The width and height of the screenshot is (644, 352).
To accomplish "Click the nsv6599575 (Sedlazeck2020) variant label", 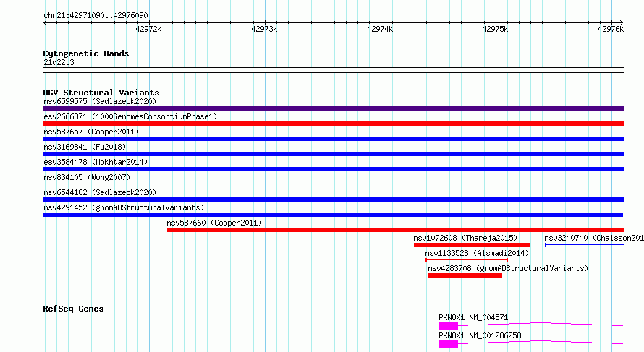I will (100, 101).
